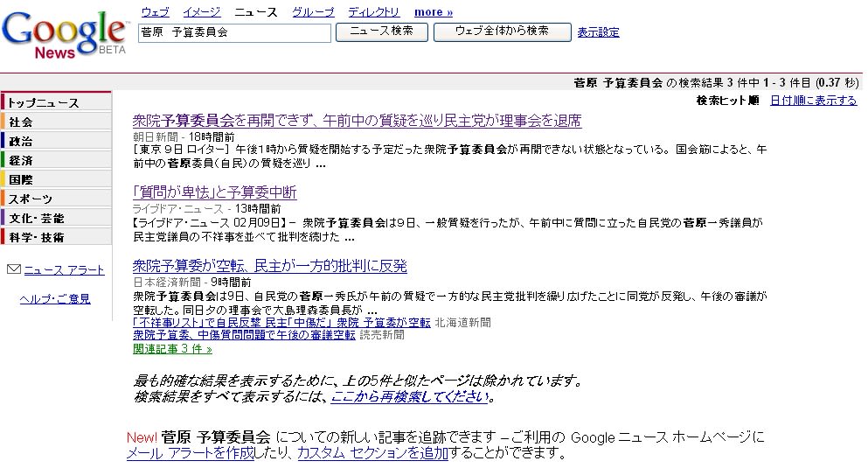This screenshot has height=475, width=868.
Task: Click the 読売新聞 source label
Action: [382, 335]
